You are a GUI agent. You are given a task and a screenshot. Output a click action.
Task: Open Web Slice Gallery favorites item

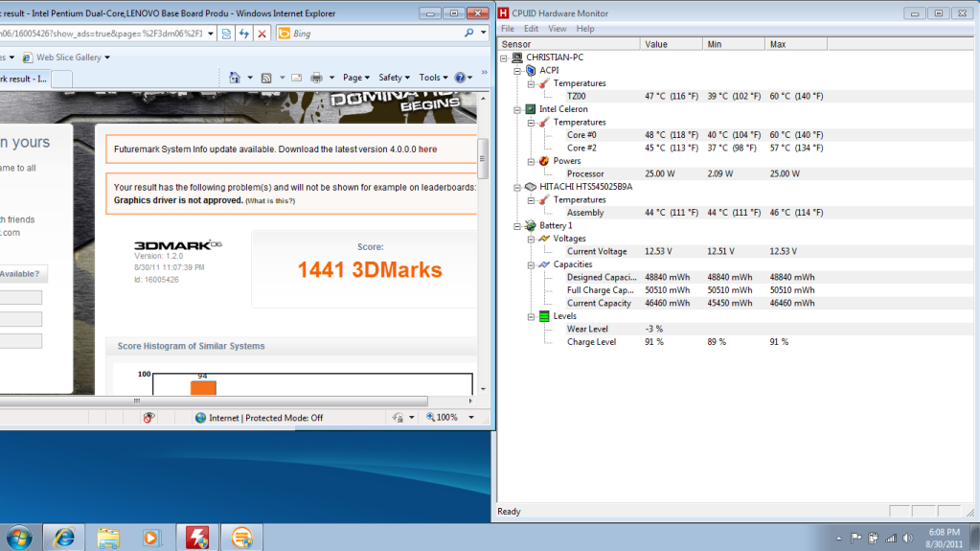[x=66, y=57]
